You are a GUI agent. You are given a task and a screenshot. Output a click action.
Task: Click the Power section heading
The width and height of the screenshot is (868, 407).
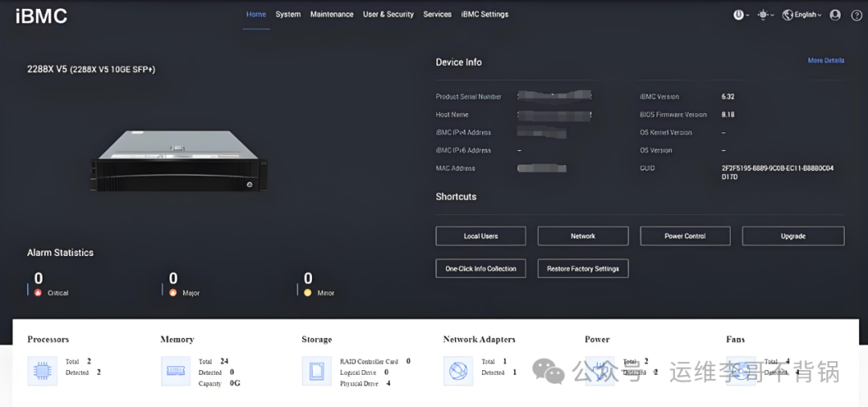(x=596, y=340)
